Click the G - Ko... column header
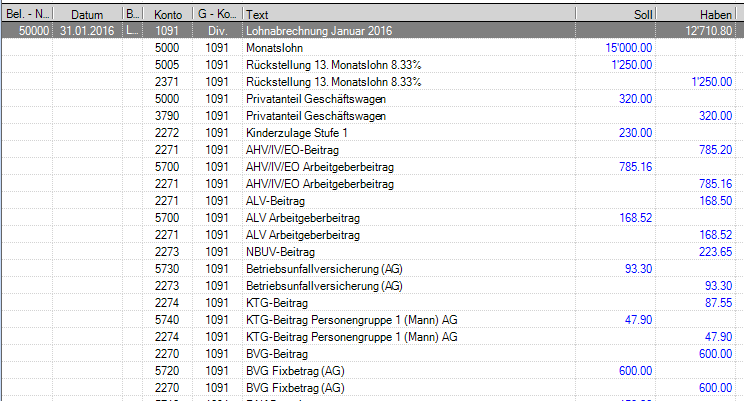 pyautogui.click(x=217, y=15)
